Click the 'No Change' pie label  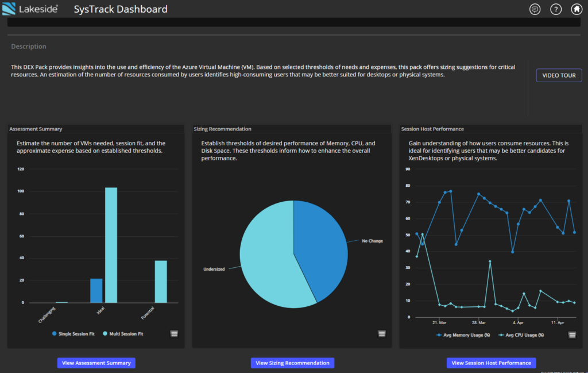(372, 241)
